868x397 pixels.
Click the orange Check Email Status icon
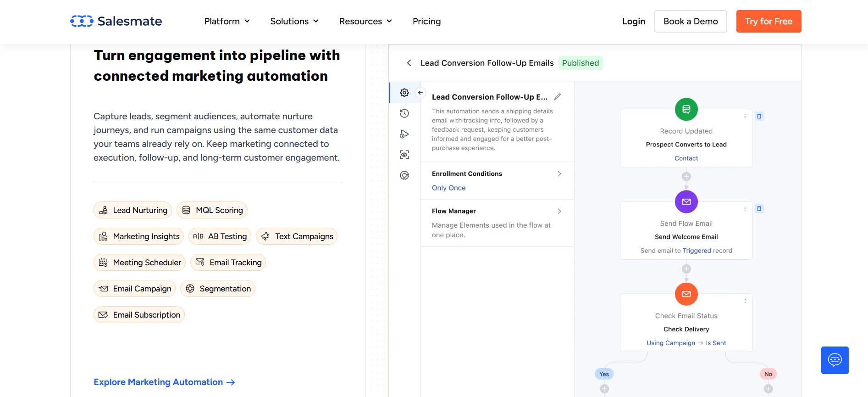(686, 294)
